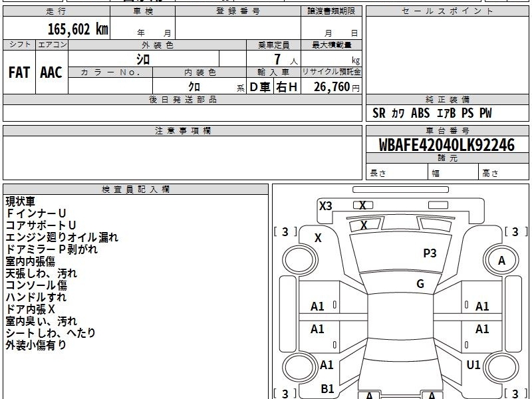The image size is (532, 399).
Task: Click the シフト label
Action: [19, 45]
